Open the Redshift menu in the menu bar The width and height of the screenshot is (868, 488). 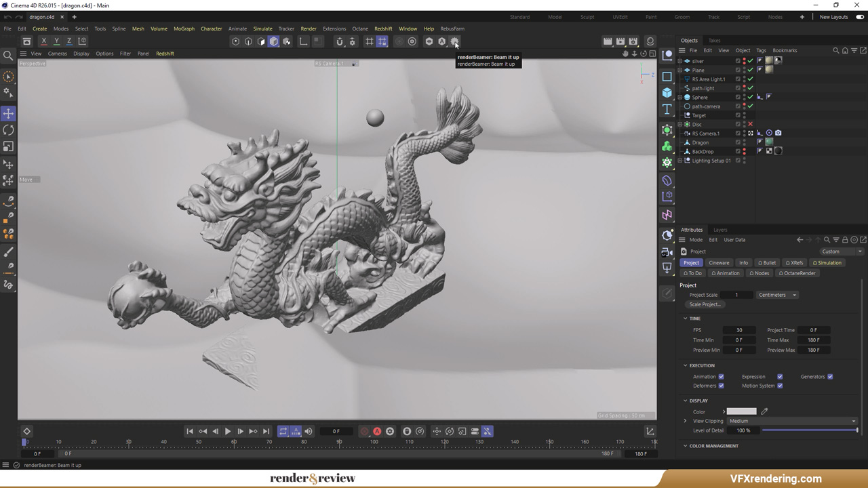click(x=383, y=28)
